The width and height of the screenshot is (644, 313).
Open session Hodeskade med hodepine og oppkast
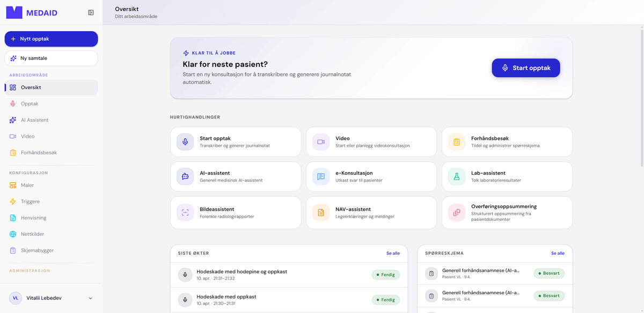(x=289, y=275)
